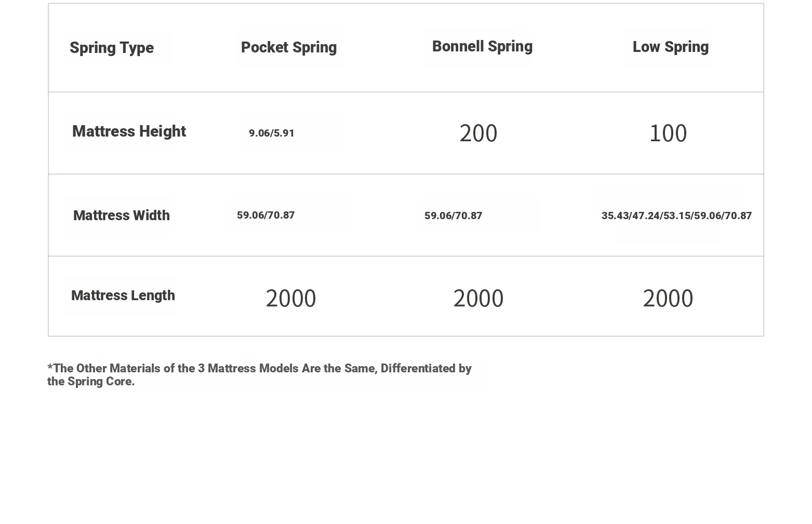Click the footnote about the 3 Mattress Models
812x524 pixels.
(x=259, y=375)
